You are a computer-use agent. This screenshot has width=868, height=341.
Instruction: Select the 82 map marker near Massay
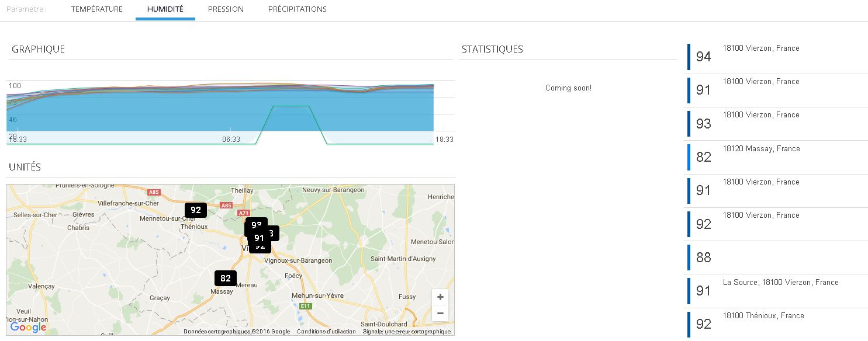226,279
